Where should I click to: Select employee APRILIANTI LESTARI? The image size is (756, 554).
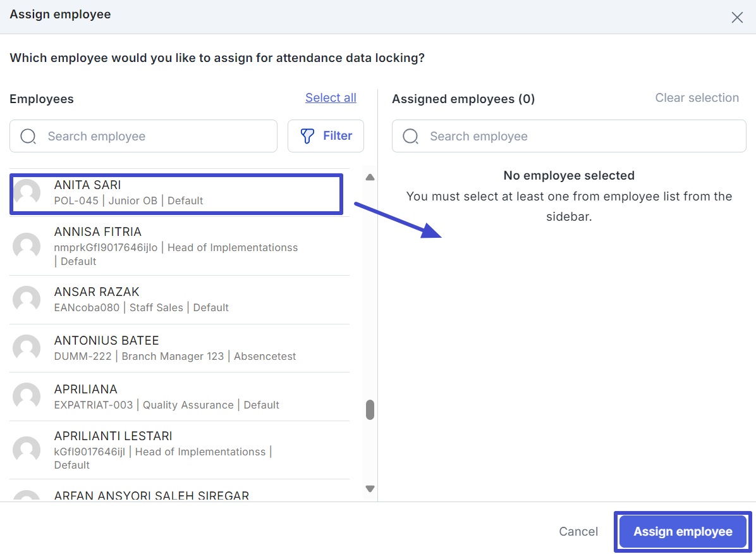[180, 450]
